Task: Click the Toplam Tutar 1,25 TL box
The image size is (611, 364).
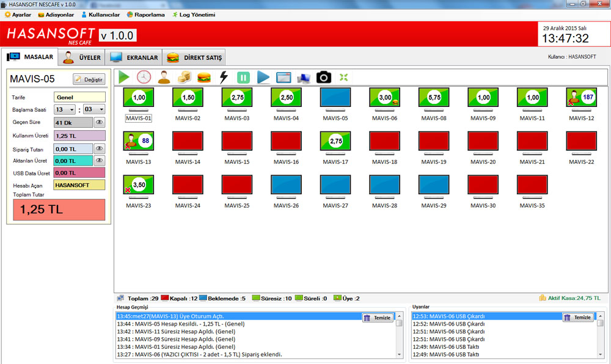Action: 59,210
